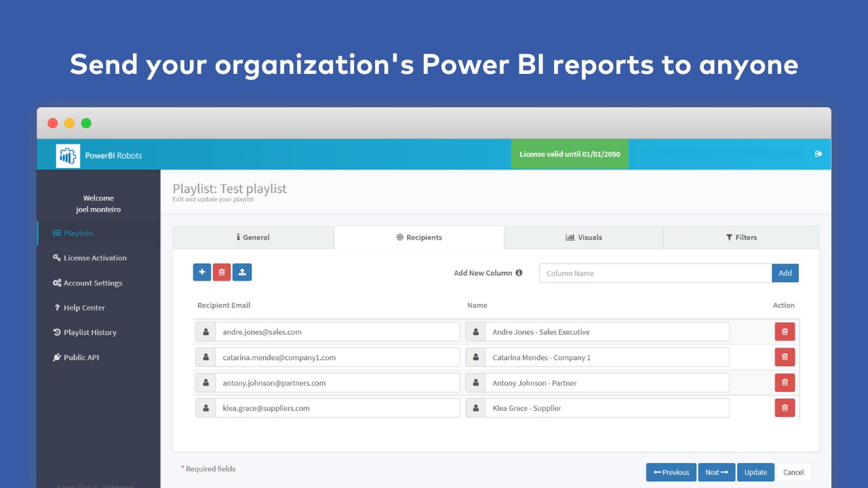Click the Recipient Email column header
Screen dimensions: 868x488
click(x=224, y=306)
